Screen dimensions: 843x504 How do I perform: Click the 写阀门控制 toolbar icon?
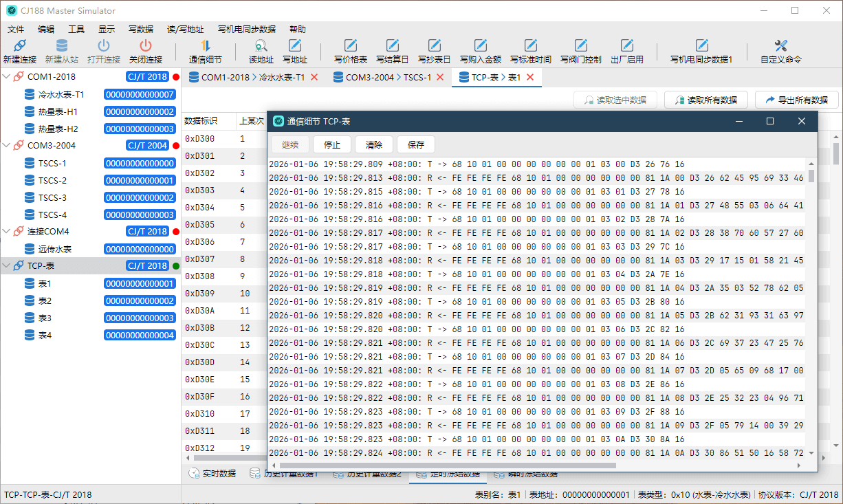580,46
